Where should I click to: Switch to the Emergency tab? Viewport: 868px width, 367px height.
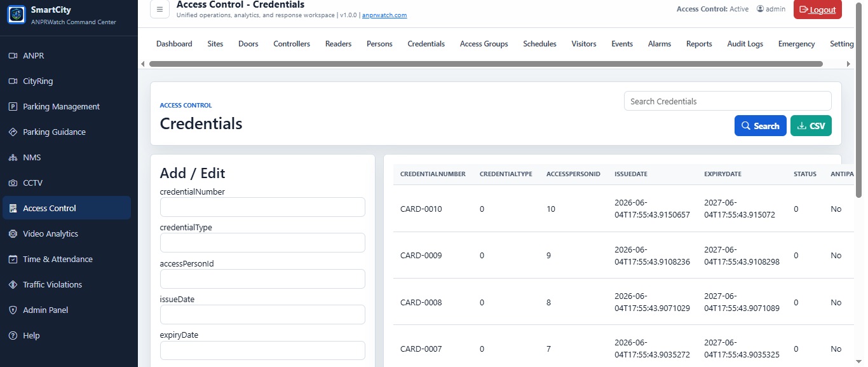[797, 44]
